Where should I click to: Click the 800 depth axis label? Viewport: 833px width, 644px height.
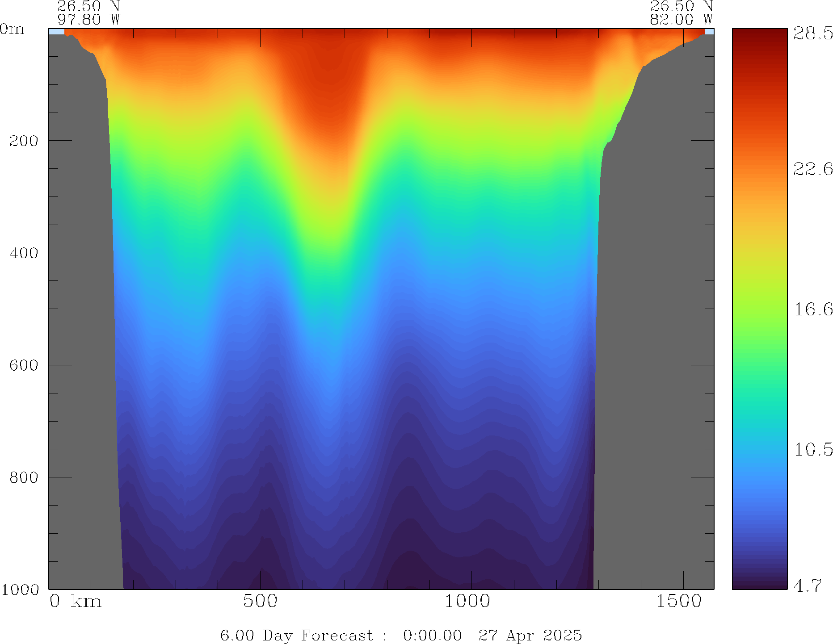point(24,477)
